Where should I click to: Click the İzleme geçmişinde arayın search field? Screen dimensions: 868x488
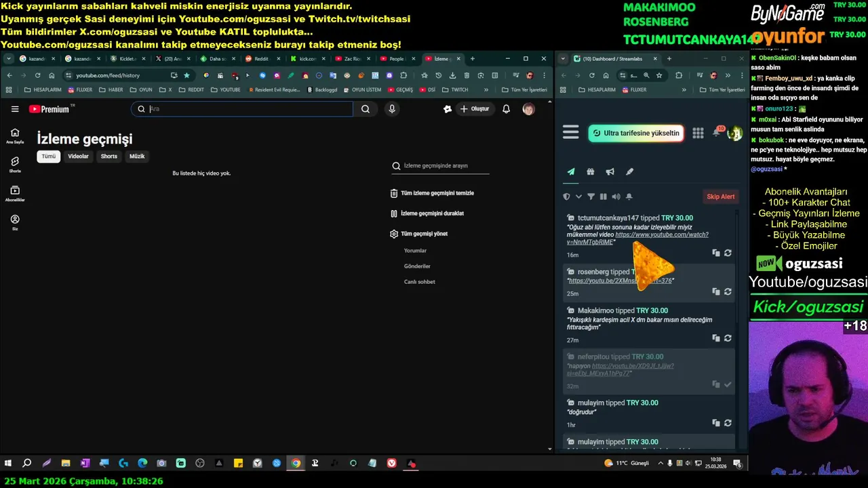(x=440, y=166)
